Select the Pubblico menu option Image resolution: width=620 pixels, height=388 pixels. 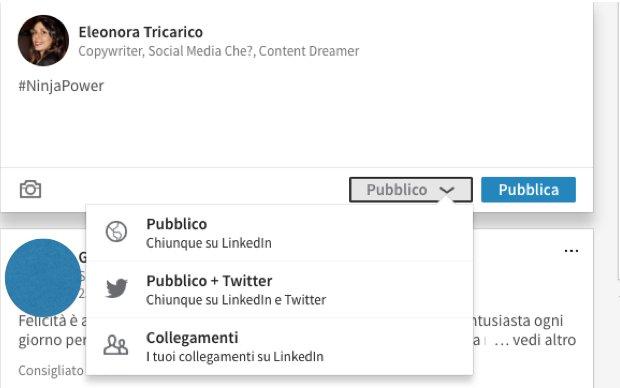(279, 233)
